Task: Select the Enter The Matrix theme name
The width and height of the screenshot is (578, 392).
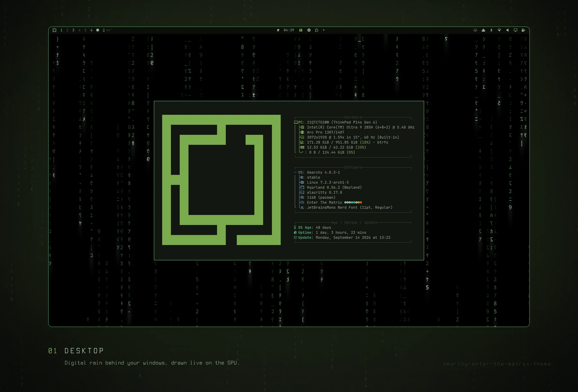Action: (x=324, y=203)
